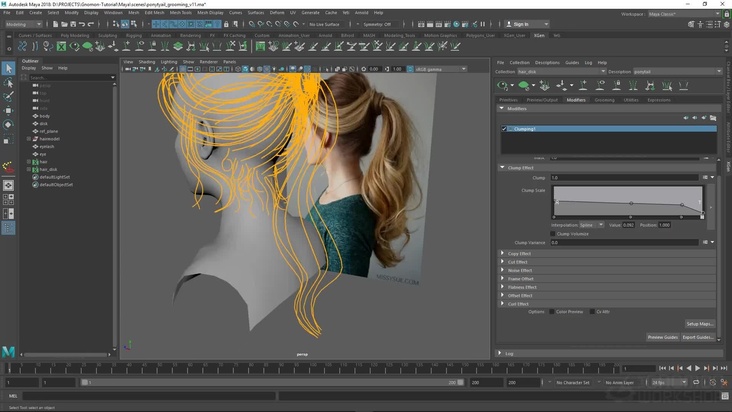Click the Clump Scale ramp curve

pos(628,202)
